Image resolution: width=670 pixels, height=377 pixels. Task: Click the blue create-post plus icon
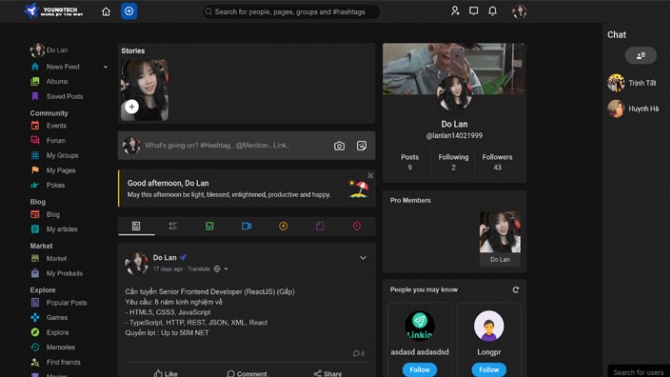pos(129,11)
